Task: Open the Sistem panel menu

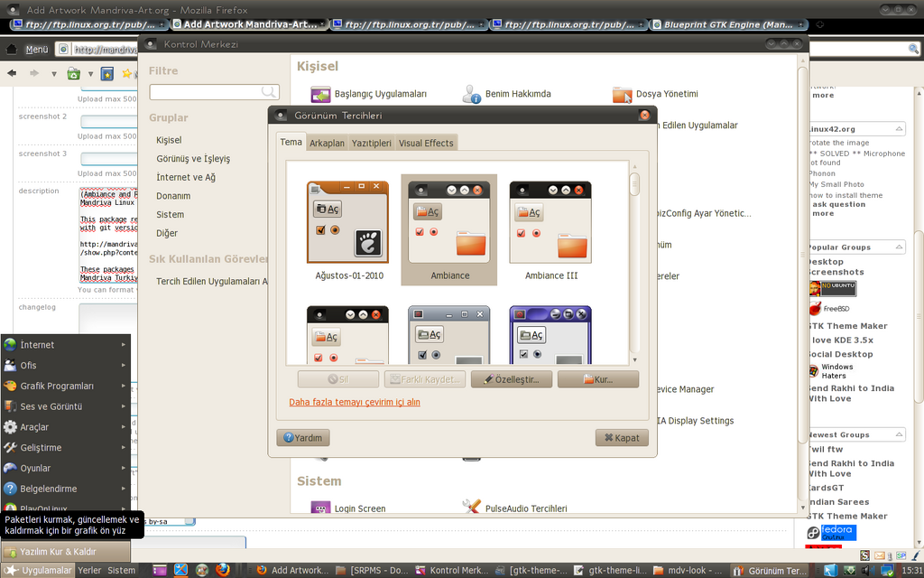Action: click(122, 571)
